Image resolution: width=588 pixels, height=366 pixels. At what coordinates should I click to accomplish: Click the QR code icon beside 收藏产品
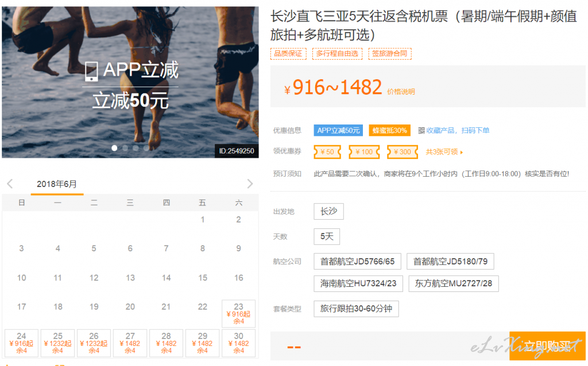(421, 130)
